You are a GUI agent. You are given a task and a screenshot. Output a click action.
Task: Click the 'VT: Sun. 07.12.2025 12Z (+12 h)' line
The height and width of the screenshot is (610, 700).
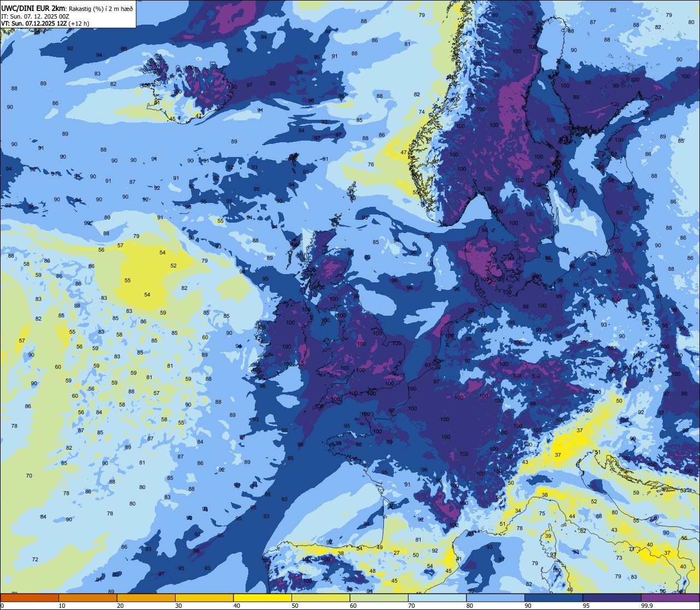45,23
